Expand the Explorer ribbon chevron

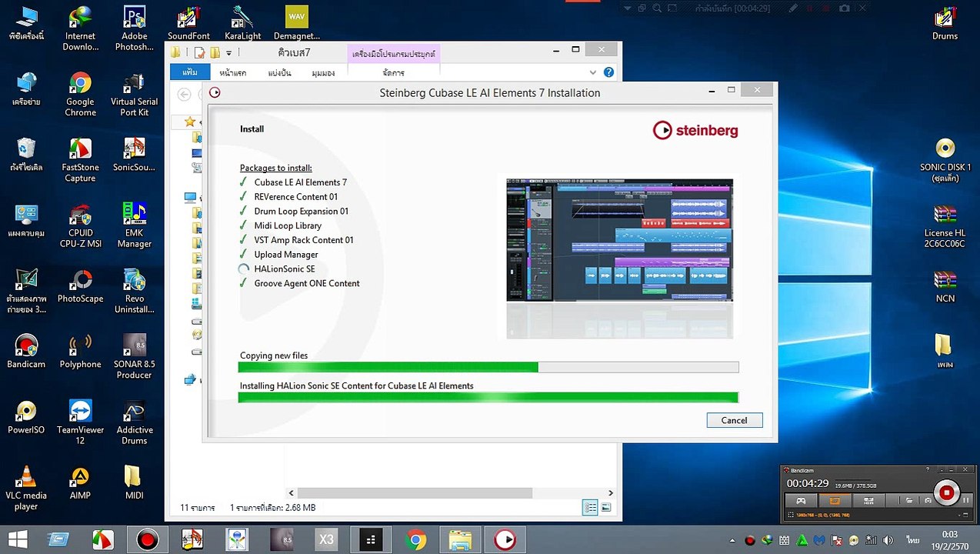pos(592,72)
